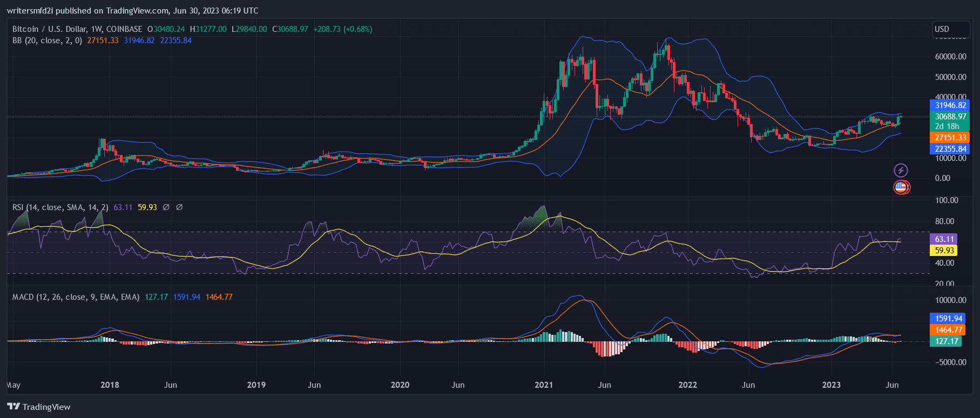Viewport: 980px width, 418px height.
Task: Click the first ∅ symbol in RSI legend
Action: (x=166, y=207)
